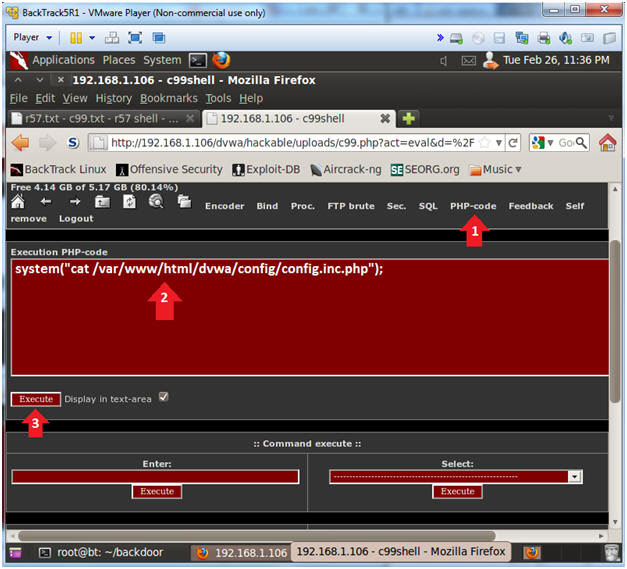Click the Logout link
Image resolution: width=627 pixels, height=569 pixels.
click(76, 219)
